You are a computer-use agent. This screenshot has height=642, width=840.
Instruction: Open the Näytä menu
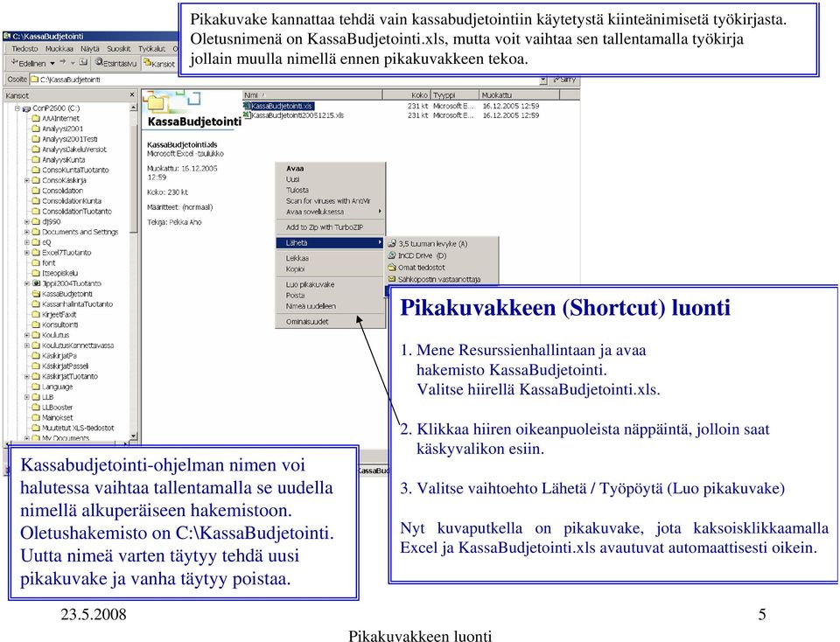click(x=89, y=49)
